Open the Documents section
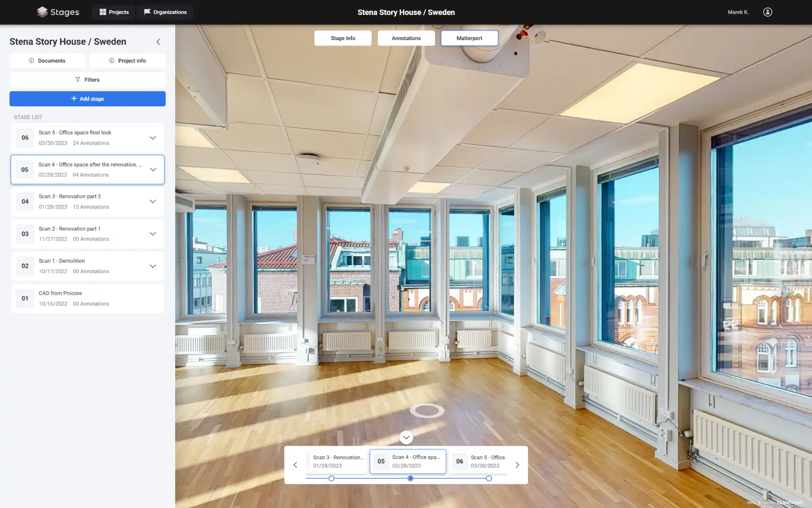 click(47, 61)
